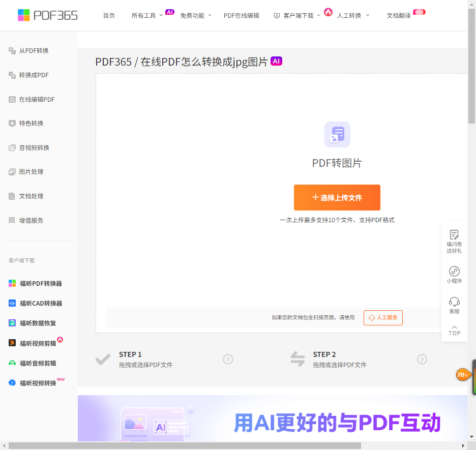This screenshot has width=476, height=450.
Task: Open 人工转换 in the top menu
Action: click(349, 15)
